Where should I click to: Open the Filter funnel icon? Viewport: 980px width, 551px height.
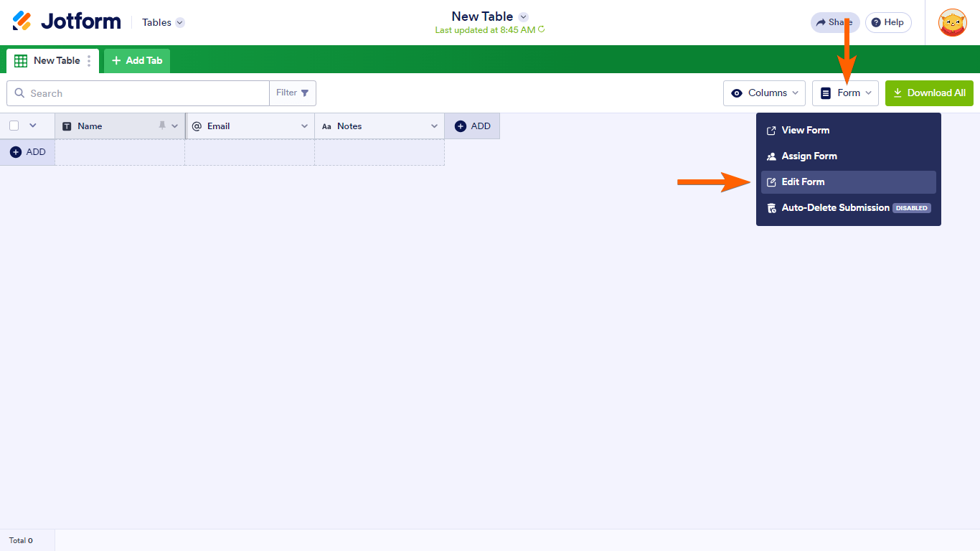pos(305,93)
